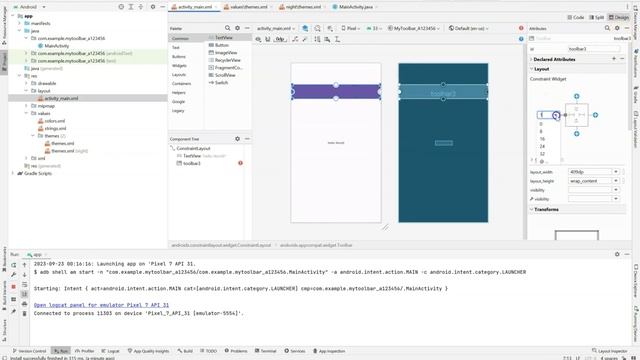Open the layout_width dropdown arrow
The image size is (640, 360).
pos(616,172)
